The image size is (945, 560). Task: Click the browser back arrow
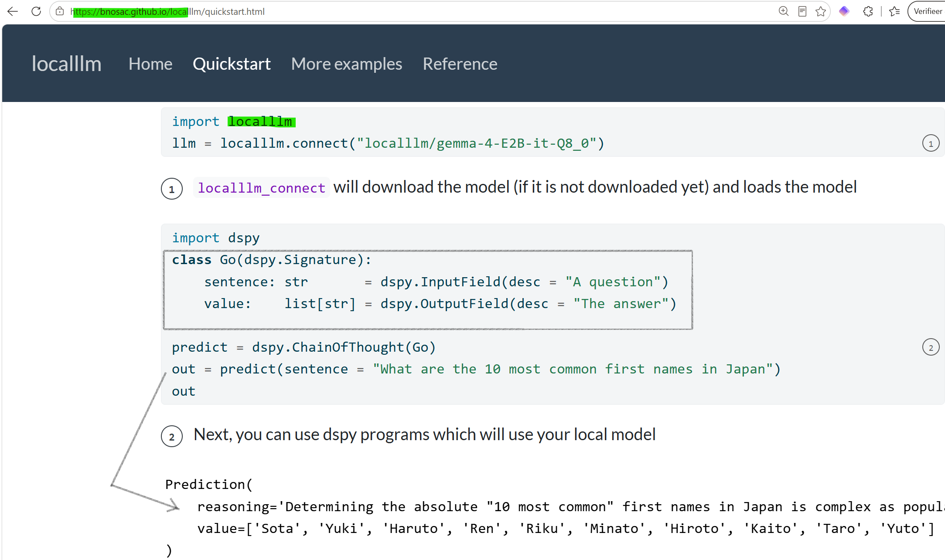tap(13, 11)
